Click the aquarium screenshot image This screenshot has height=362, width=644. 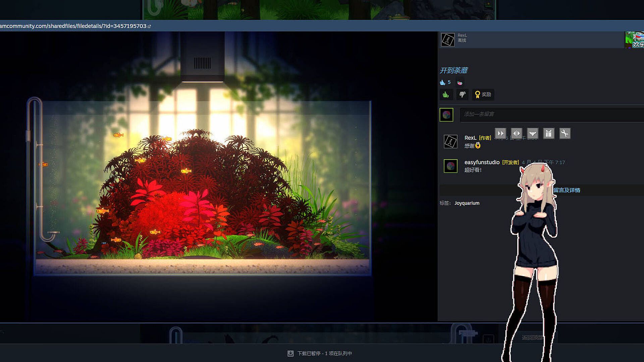pyautogui.click(x=201, y=188)
